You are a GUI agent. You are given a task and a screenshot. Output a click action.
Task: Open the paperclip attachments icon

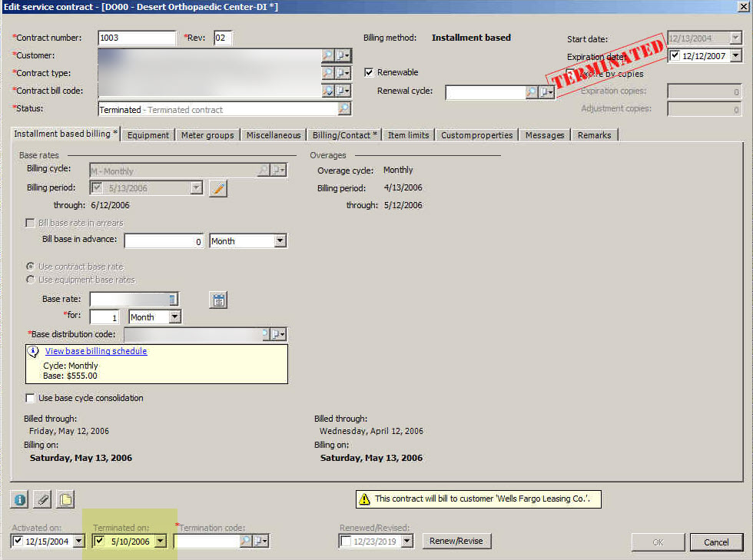click(41, 499)
